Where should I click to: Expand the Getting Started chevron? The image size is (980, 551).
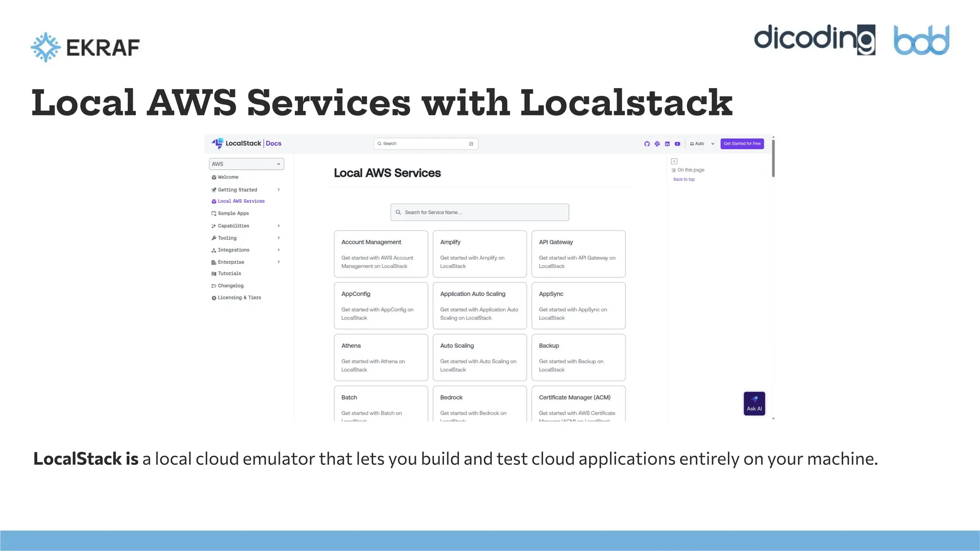tap(278, 189)
